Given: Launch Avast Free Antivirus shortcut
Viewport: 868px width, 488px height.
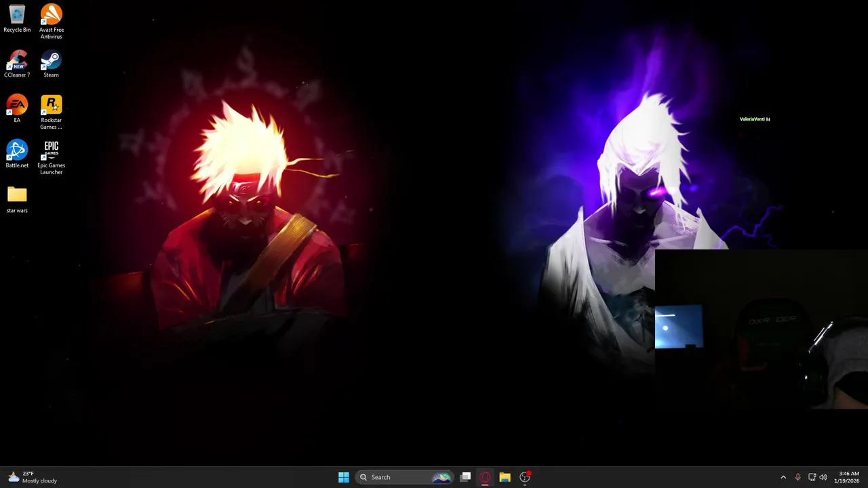Looking at the screenshot, I should click(51, 22).
